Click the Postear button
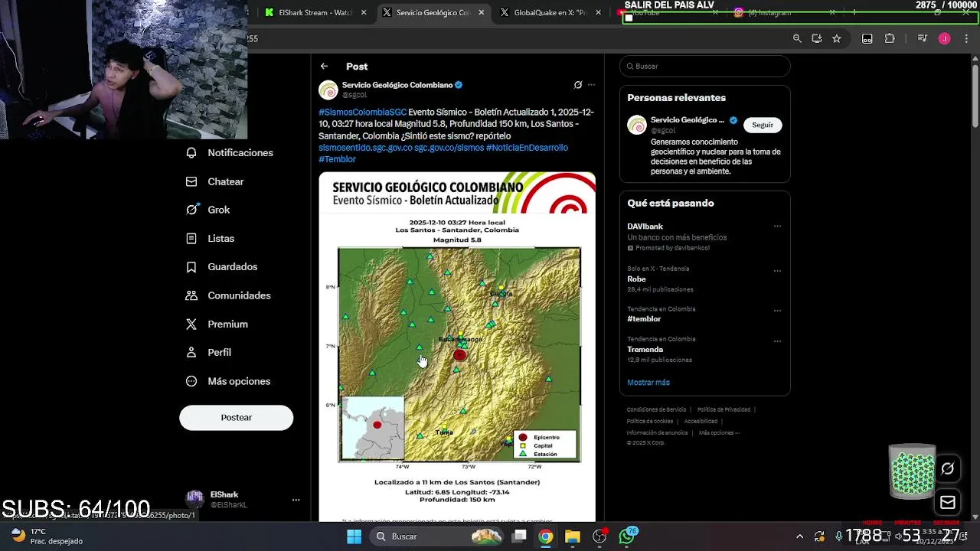Viewport: 980px width, 551px height. click(236, 417)
